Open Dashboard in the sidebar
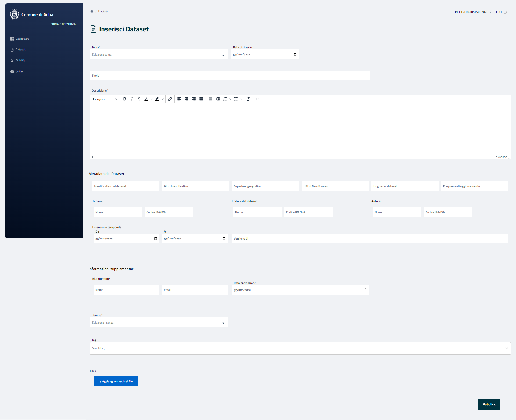This screenshot has width=516, height=420. tap(22, 39)
